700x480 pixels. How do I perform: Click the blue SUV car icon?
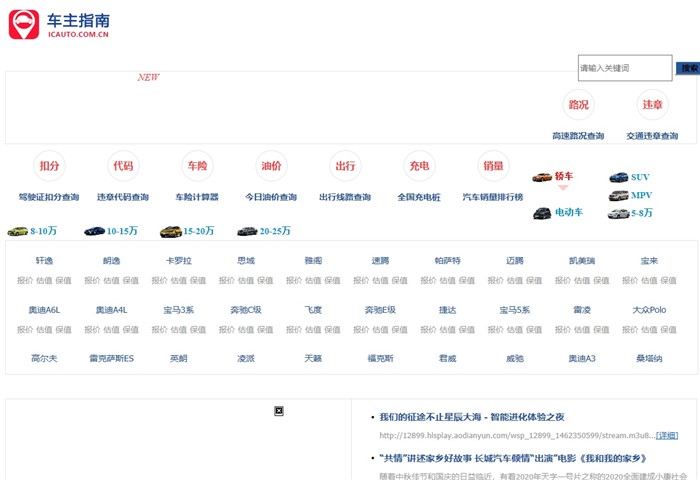[x=619, y=177]
